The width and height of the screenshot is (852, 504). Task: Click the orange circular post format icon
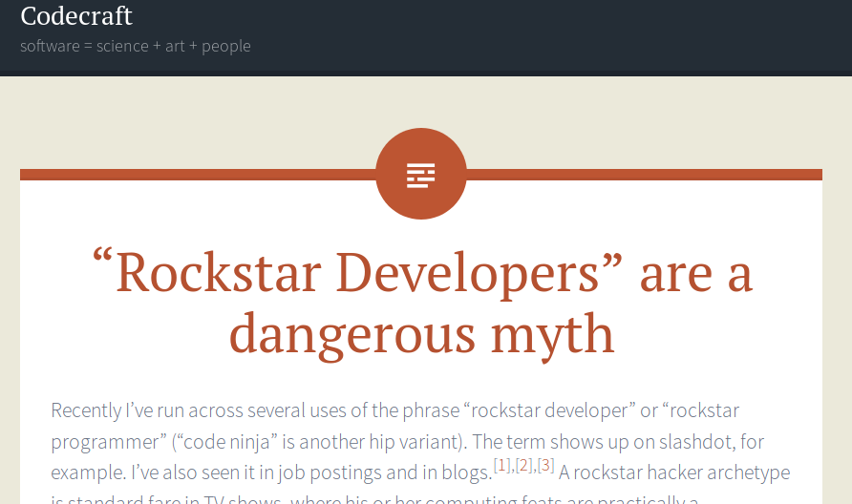(420, 174)
